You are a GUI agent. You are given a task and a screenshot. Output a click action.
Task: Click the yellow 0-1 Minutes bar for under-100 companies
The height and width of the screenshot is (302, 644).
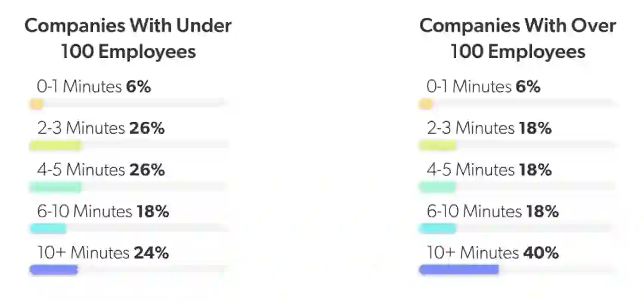(36, 104)
